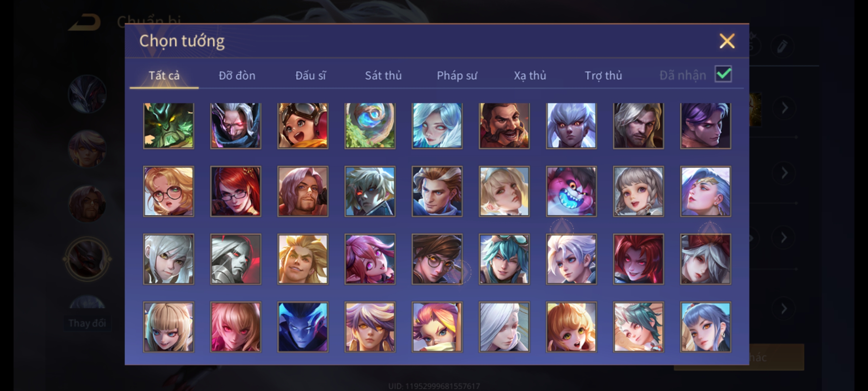Pick the girl with aviator goggles hero
Viewport: 868px width, 391px height.
click(303, 126)
